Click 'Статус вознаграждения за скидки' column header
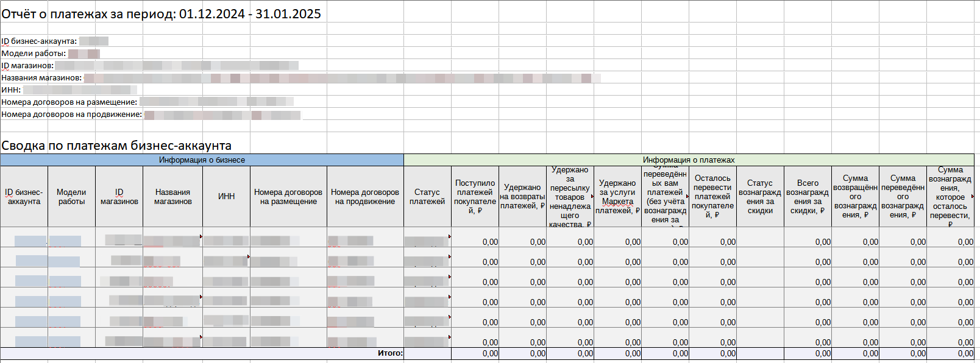The image size is (980, 363). 760,197
